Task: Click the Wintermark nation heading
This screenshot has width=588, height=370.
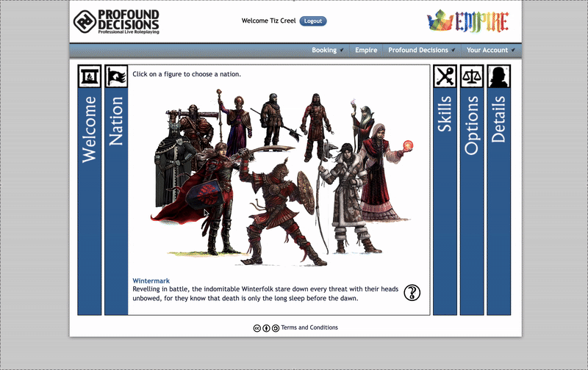Action: click(151, 281)
